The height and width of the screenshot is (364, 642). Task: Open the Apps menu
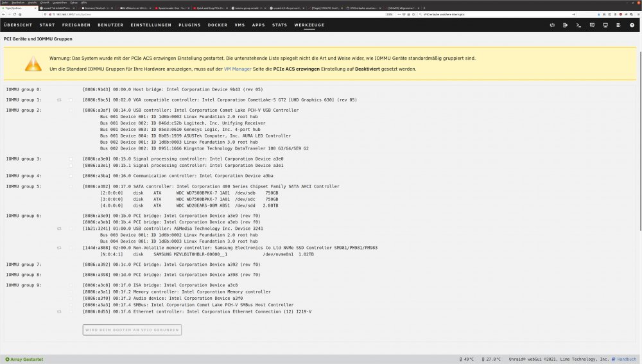(258, 25)
